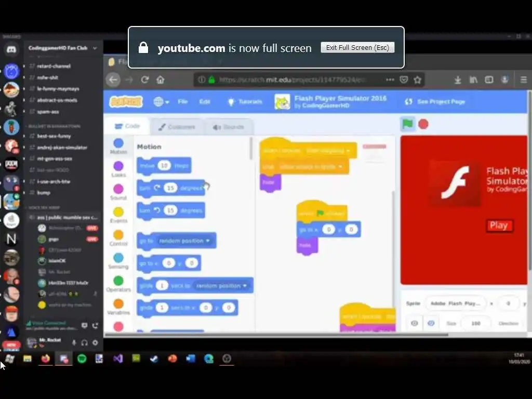Toggle the Firefox sidebar icon
Image resolution: width=532 pixels, height=399 pixels.
pyautogui.click(x=489, y=79)
